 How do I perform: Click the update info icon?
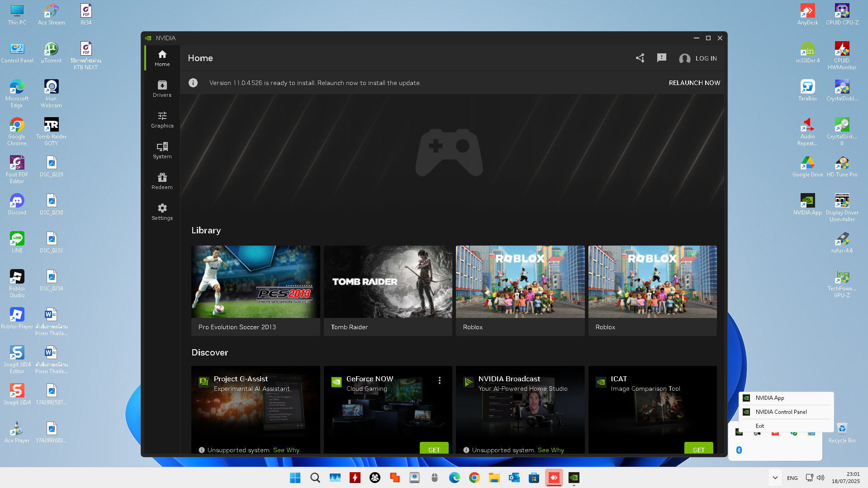point(193,83)
